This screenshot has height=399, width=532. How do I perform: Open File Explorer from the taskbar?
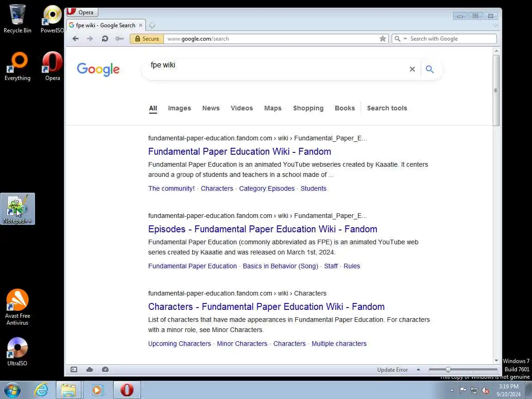tap(68, 390)
